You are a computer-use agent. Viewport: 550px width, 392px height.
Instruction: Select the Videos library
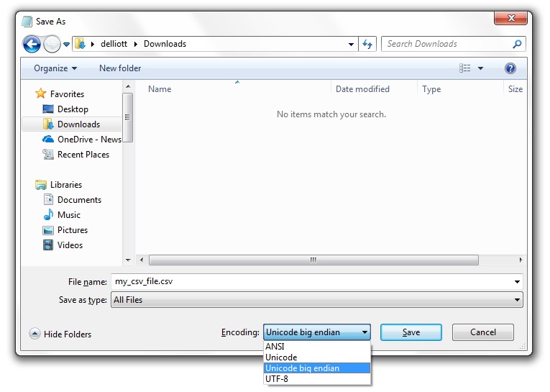coord(70,245)
